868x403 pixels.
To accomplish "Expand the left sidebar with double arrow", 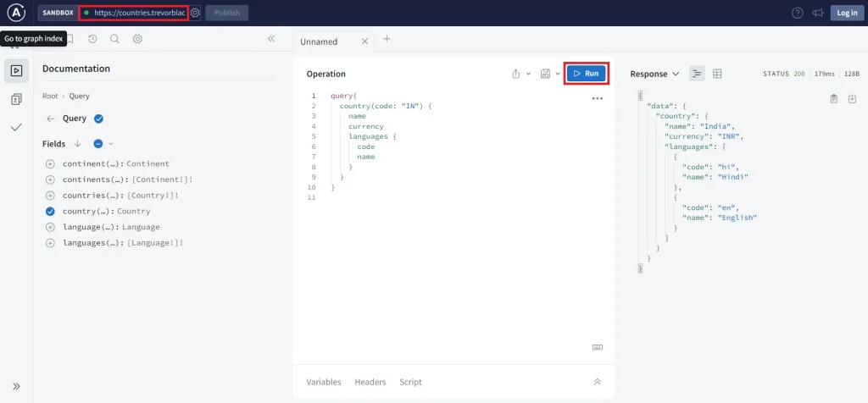I will pyautogui.click(x=16, y=386).
